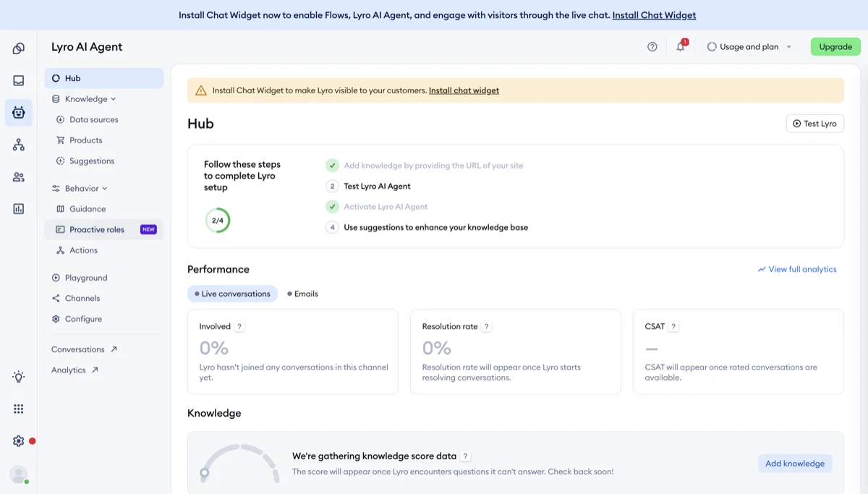Viewport: 868px width, 494px height.
Task: Click the 2/4 setup progress ring
Action: point(218,221)
